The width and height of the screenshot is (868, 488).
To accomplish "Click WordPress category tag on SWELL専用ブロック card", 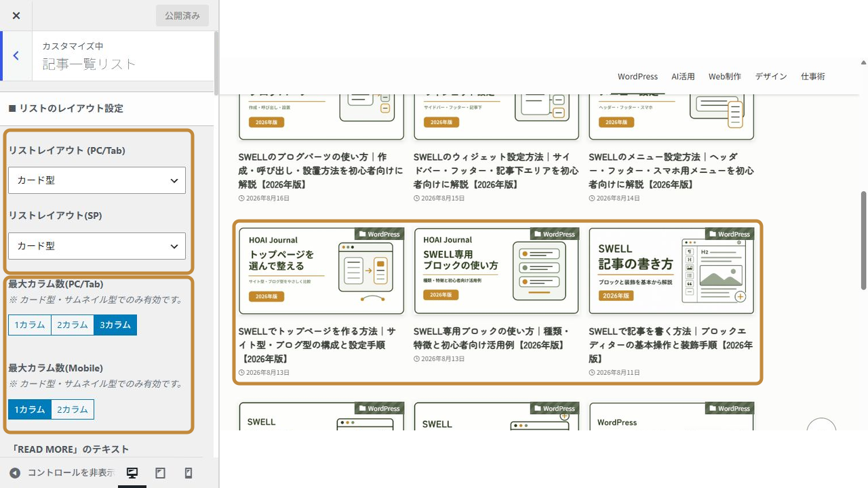I will (x=554, y=235).
